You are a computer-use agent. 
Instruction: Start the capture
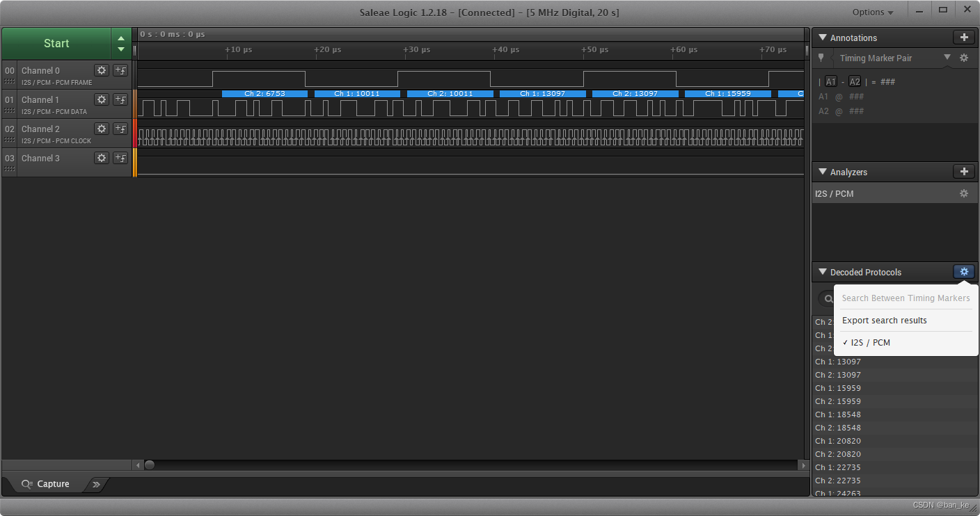56,43
